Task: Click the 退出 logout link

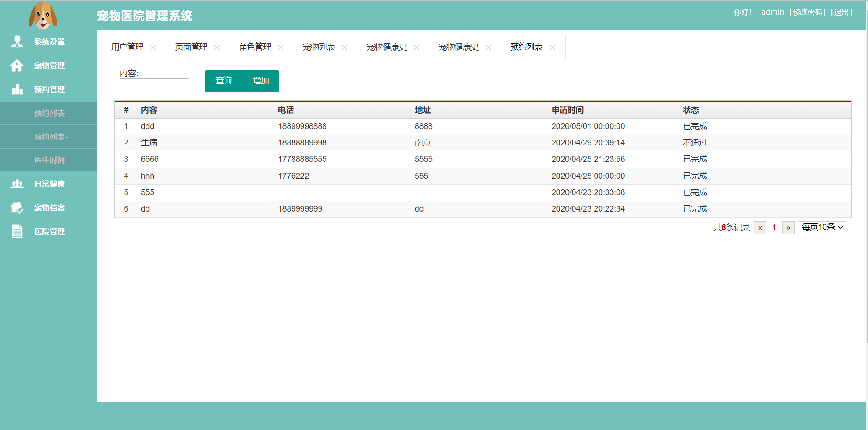Action: [842, 12]
